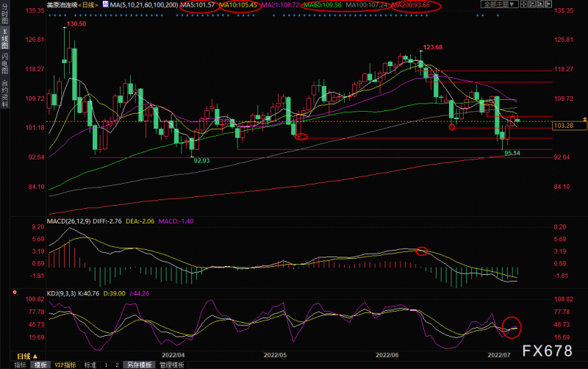
Task: Click the crosshair cursor toolbar icon
Action: click(524, 4)
